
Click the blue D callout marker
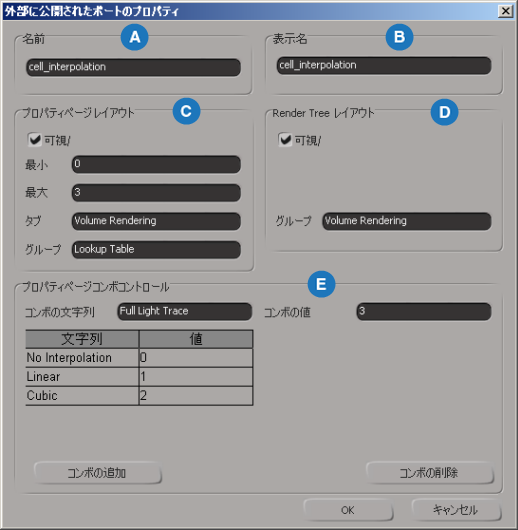coord(444,112)
